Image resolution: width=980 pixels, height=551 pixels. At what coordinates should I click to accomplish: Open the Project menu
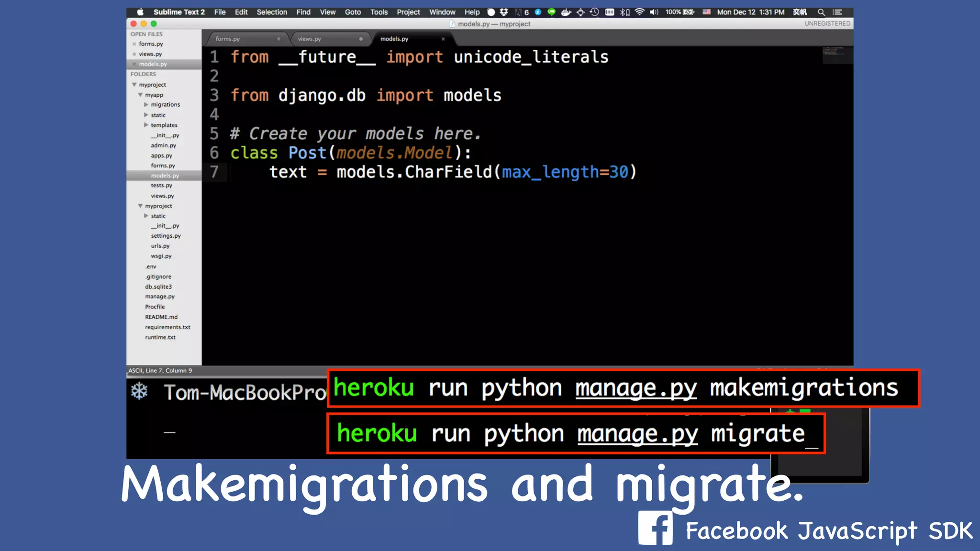click(408, 12)
